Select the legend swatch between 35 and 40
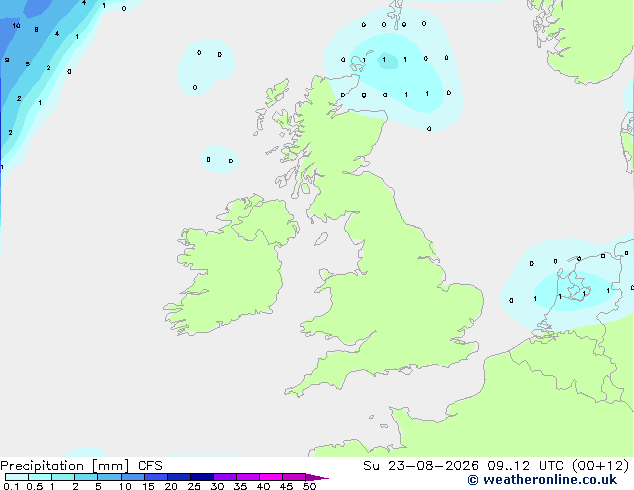Screen dimensions: 634x490 [x=247, y=477]
